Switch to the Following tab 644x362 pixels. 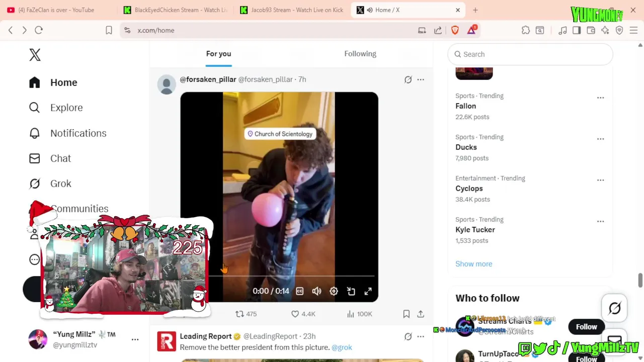click(x=360, y=54)
